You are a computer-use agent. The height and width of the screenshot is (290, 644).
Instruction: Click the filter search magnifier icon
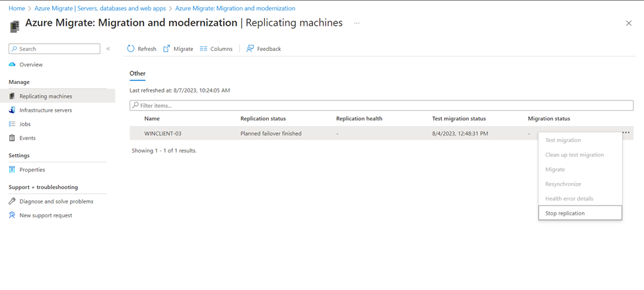[135, 106]
